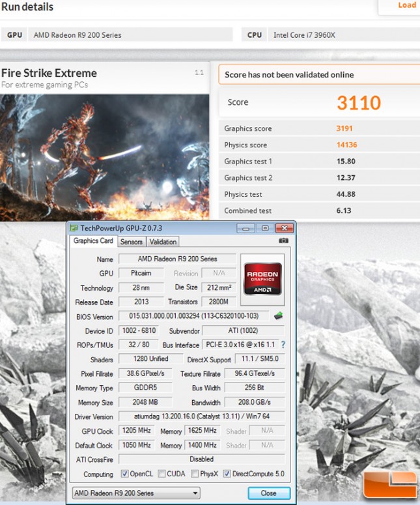Click the Texture Fillrate 96.4 GTexel/s field

click(254, 373)
